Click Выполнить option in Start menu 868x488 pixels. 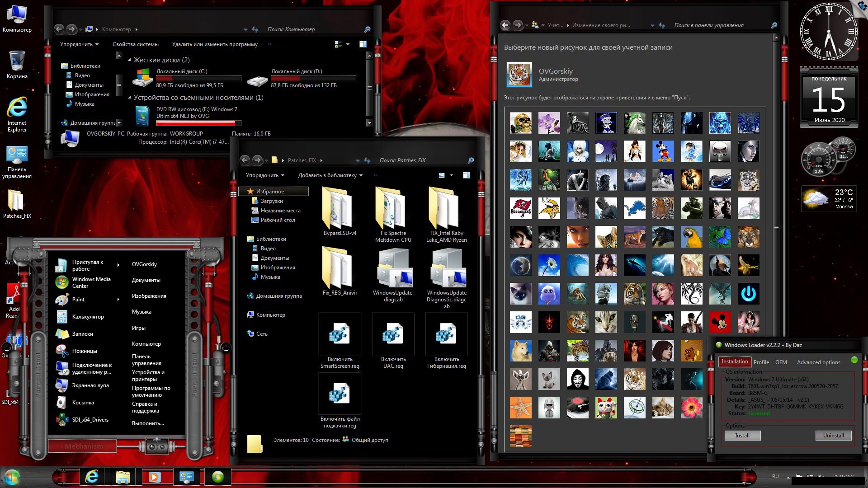point(147,423)
